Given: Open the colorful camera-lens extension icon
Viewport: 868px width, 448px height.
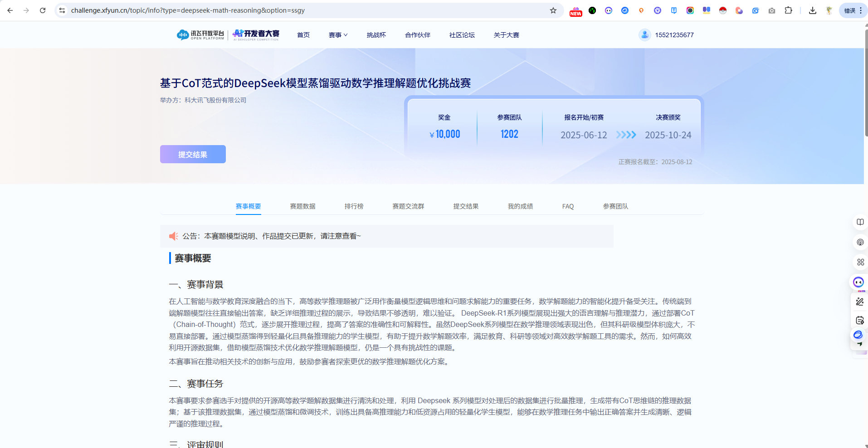Looking at the screenshot, I should [x=690, y=10].
